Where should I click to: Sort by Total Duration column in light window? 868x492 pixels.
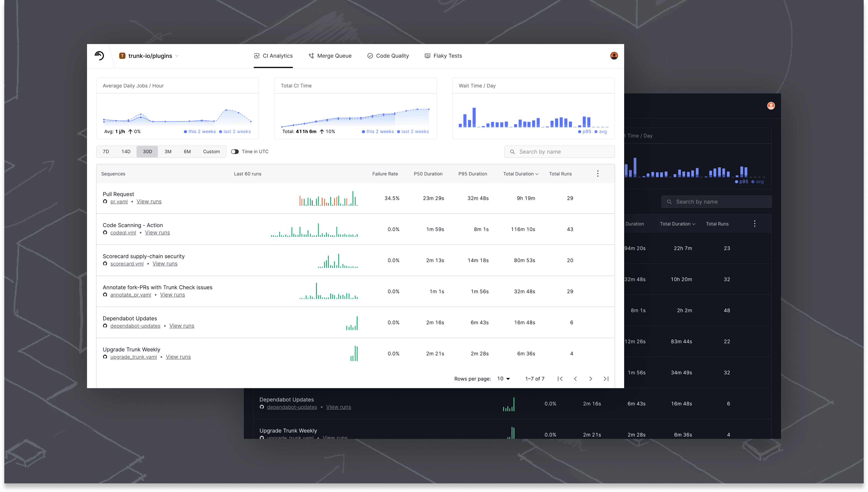click(521, 174)
